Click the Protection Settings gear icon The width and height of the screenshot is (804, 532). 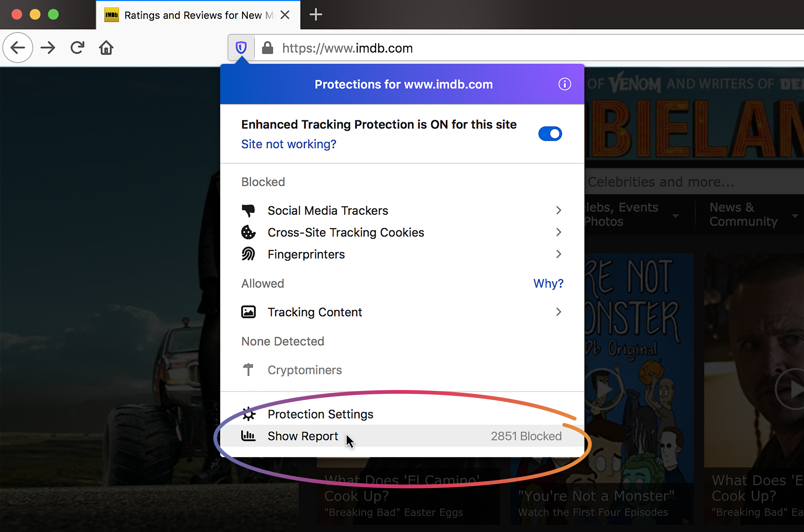[x=248, y=414]
